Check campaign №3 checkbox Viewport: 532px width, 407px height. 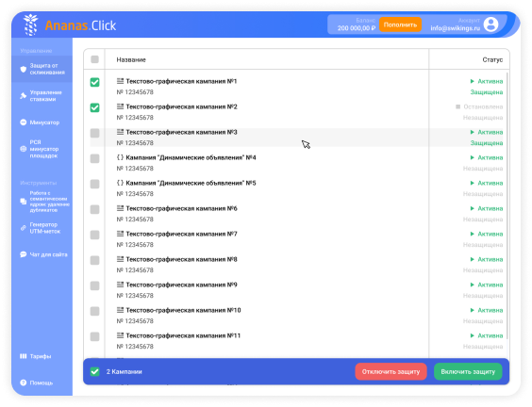coord(94,133)
